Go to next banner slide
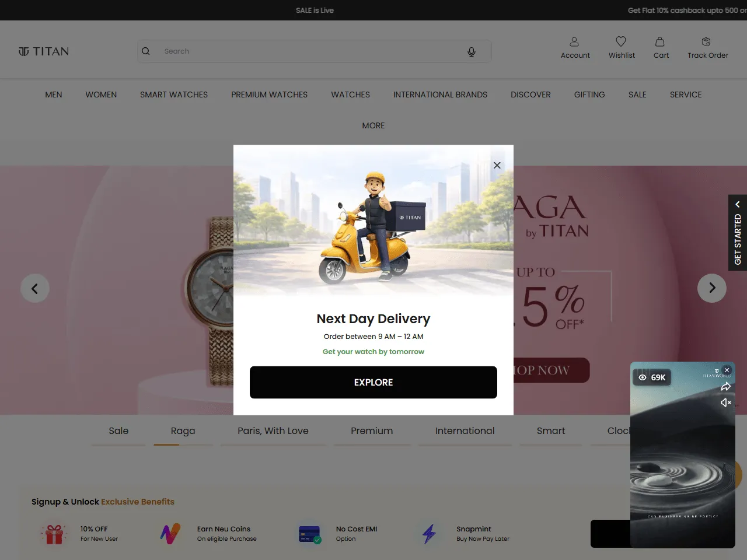The height and width of the screenshot is (560, 747). pos(712,288)
